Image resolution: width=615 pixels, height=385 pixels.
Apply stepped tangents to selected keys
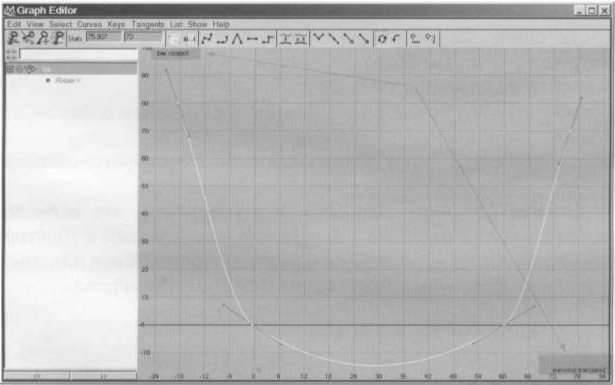[267, 39]
